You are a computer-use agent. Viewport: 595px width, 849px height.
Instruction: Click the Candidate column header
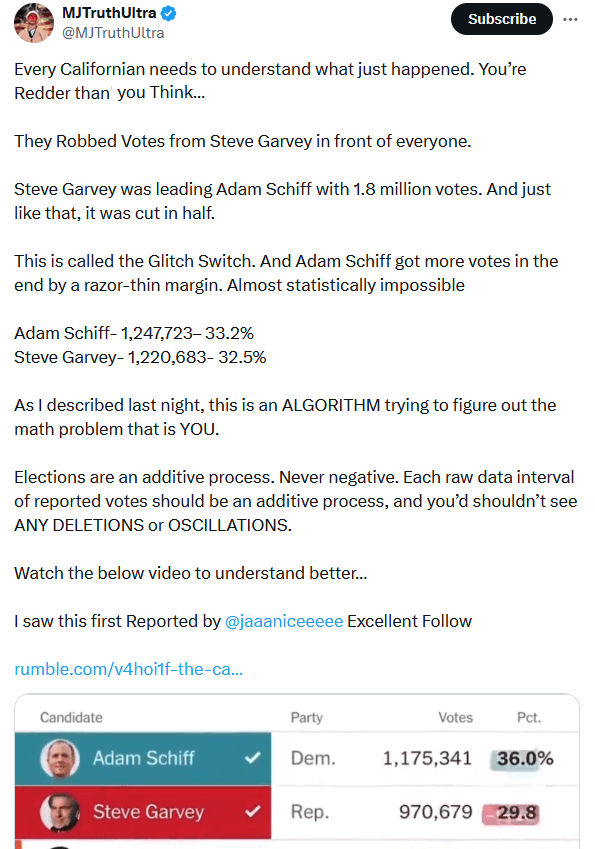pyautogui.click(x=71, y=717)
